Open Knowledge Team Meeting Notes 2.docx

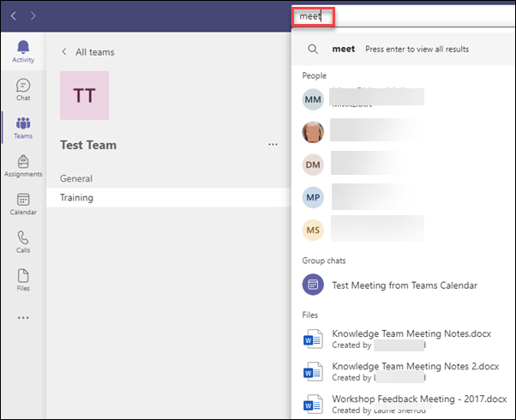tap(416, 366)
